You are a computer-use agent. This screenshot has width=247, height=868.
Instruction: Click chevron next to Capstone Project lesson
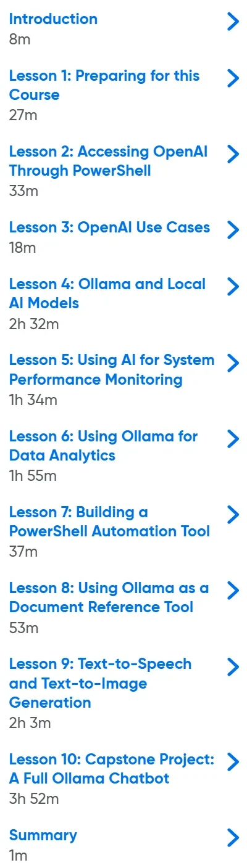233,761
